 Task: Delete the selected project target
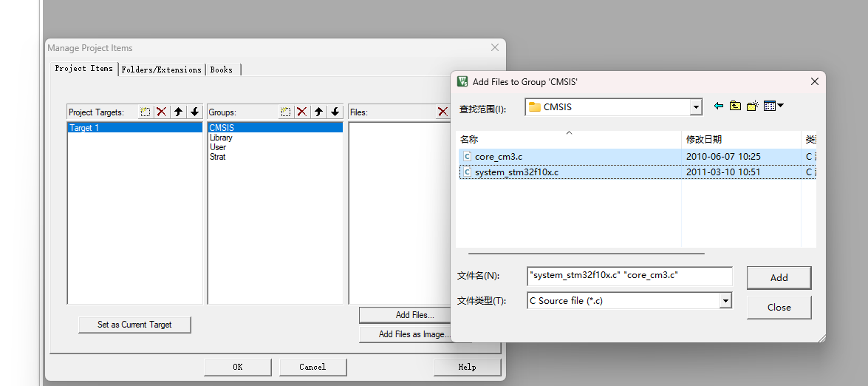click(x=161, y=112)
